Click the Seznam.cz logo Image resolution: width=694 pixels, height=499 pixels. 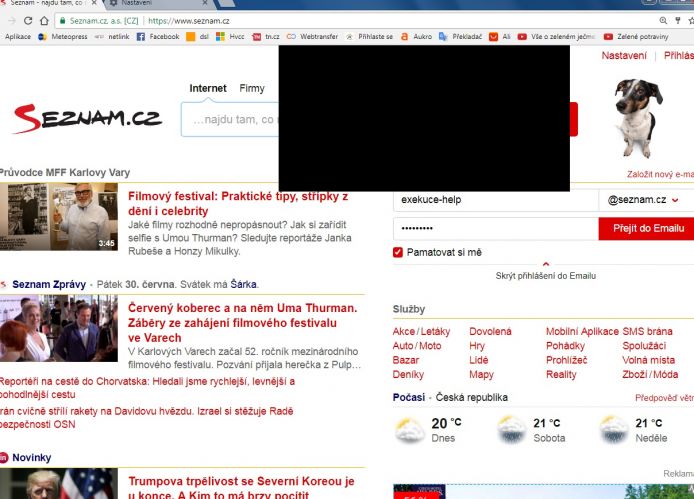click(x=88, y=119)
